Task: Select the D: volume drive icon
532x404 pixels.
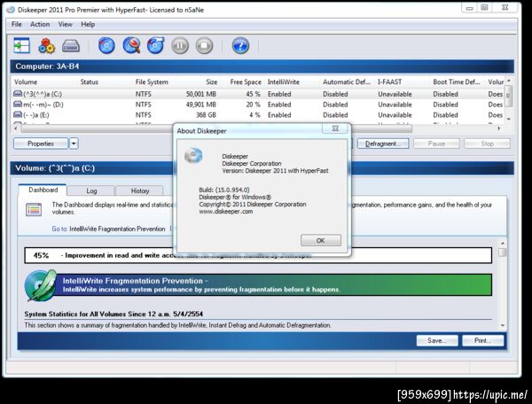Action: 18,104
